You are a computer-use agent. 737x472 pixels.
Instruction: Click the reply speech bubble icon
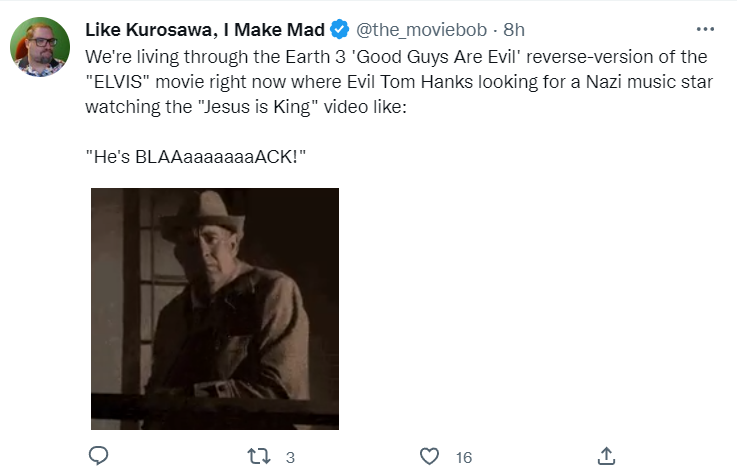(98, 457)
